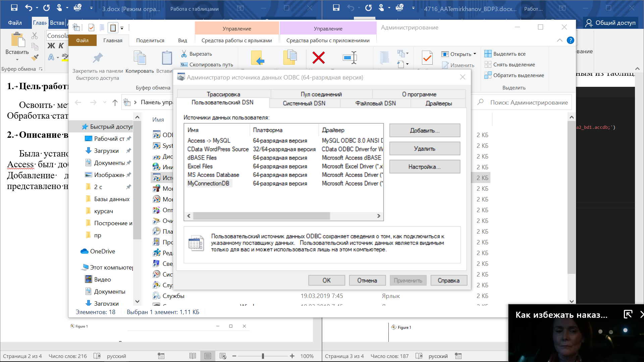Click Общий доступ in right Word window

(610, 23)
